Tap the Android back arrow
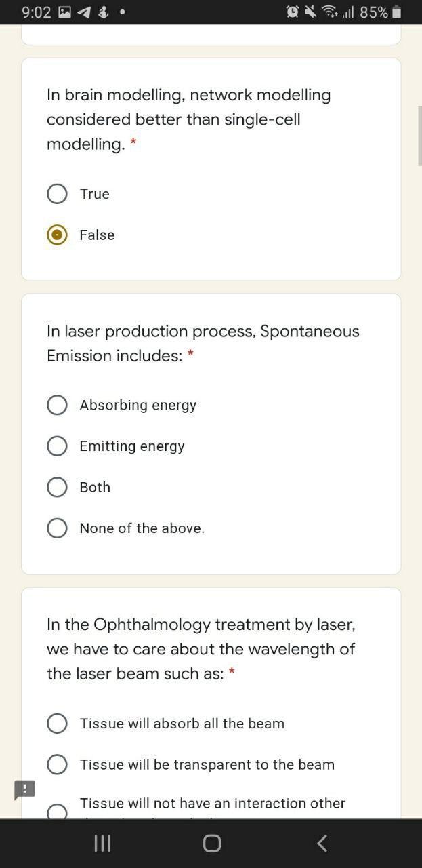Viewport: 422px width, 868px height. (322, 843)
